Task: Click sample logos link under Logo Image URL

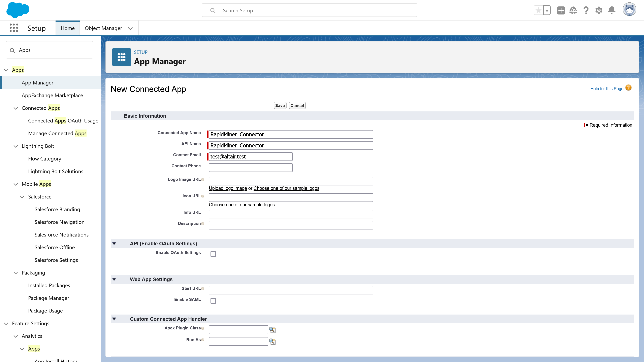Action: pos(286,188)
